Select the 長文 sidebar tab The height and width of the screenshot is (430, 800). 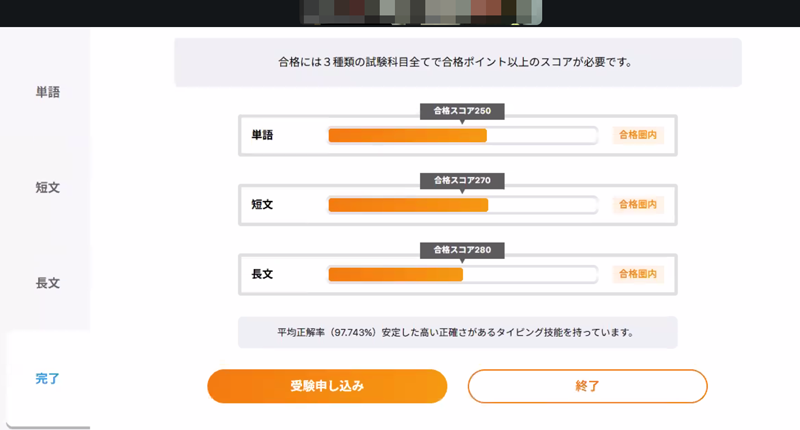coord(48,283)
